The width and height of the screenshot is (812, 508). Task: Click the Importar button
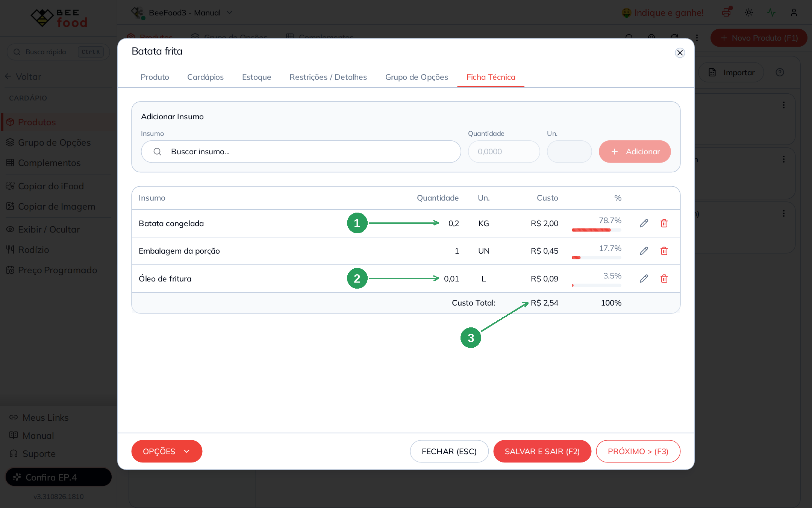click(x=731, y=72)
